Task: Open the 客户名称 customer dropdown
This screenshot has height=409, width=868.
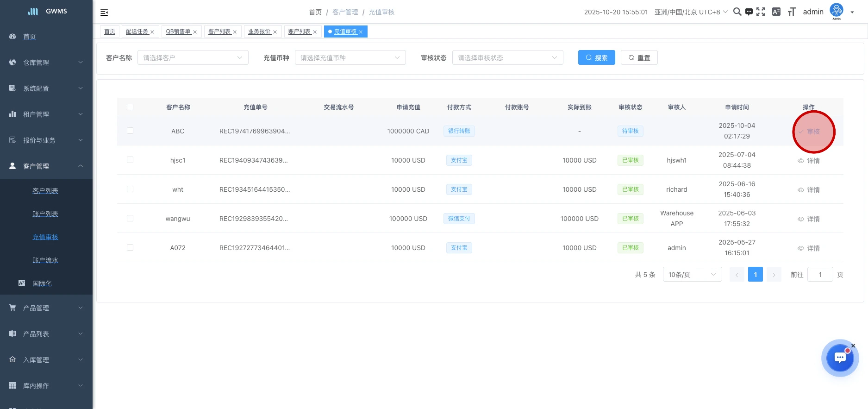Action: tap(193, 58)
